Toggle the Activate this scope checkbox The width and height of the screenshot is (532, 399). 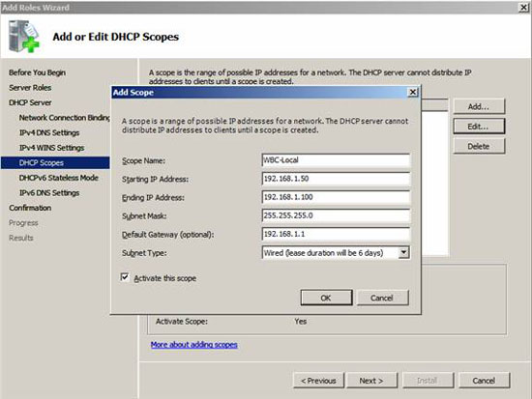125,277
